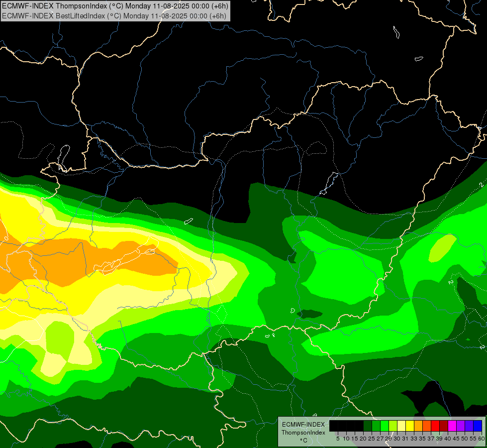
Task: Select the dark red 39–40 legend swatch
Action: pyautogui.click(x=444, y=426)
